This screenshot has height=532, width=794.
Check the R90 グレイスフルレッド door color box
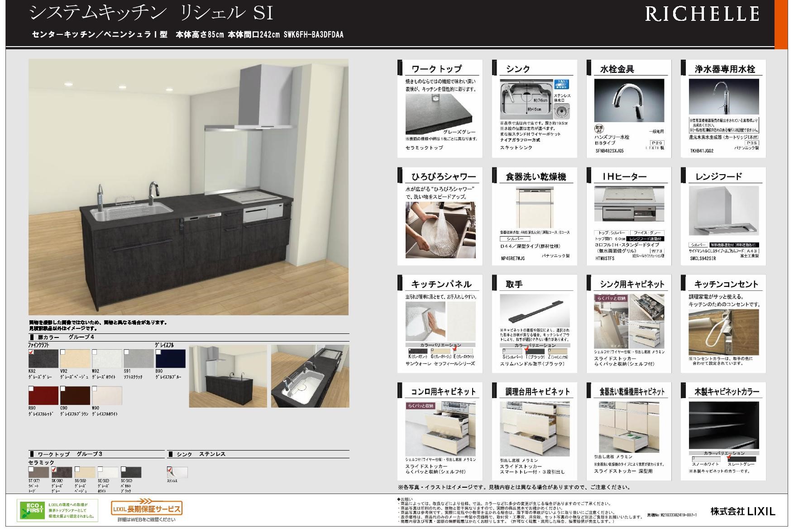[31, 389]
